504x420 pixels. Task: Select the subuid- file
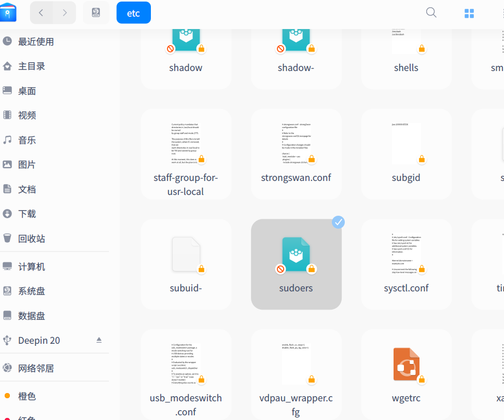click(x=186, y=264)
